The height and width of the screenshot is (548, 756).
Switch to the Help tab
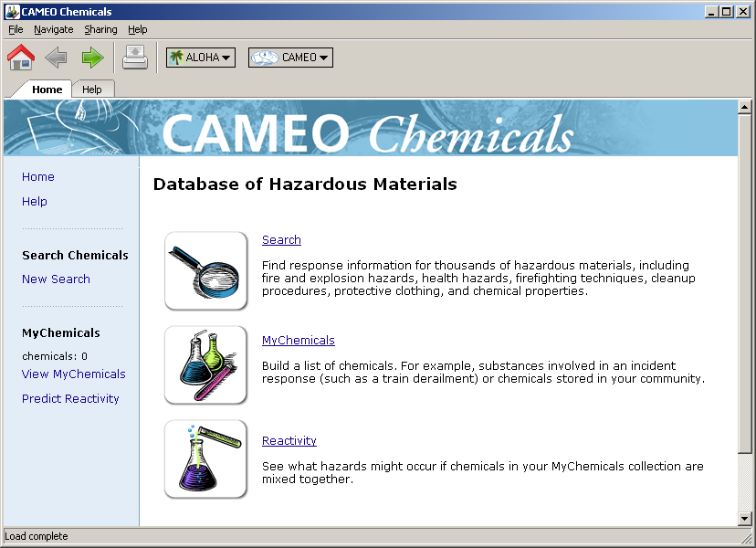click(92, 90)
